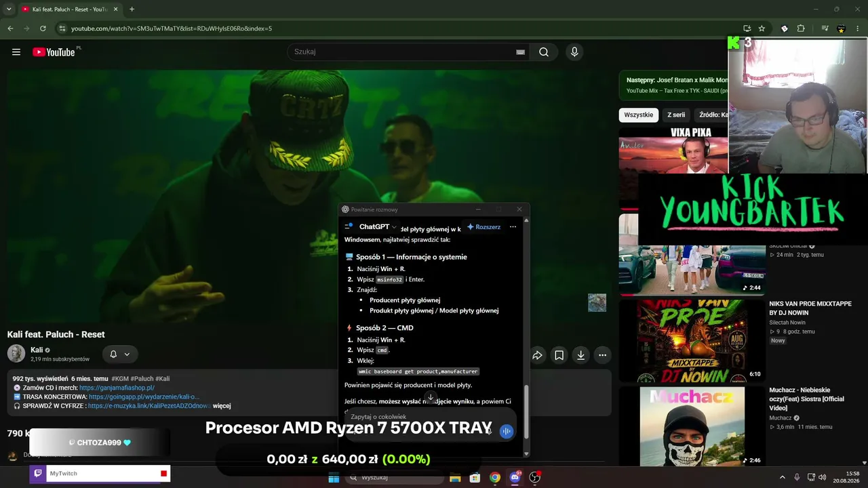Start ChatGPT voice mode button
The image size is (868, 488).
[x=507, y=431]
